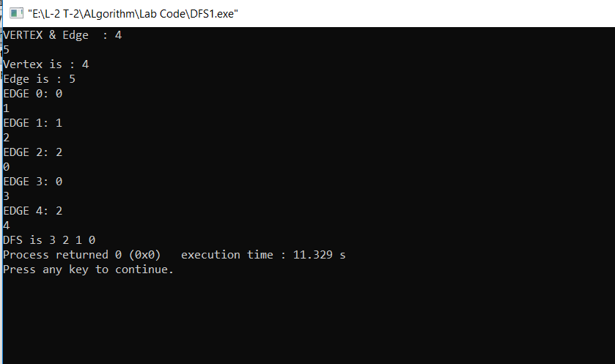The height and width of the screenshot is (364, 615).
Task: Open the console window system menu icon
Action: click(16, 13)
